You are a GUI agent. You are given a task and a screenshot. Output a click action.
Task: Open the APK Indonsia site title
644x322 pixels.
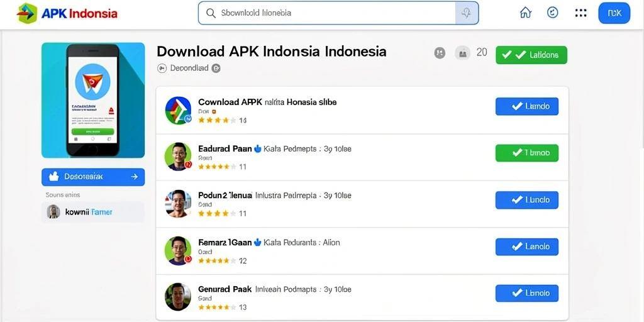coord(79,14)
